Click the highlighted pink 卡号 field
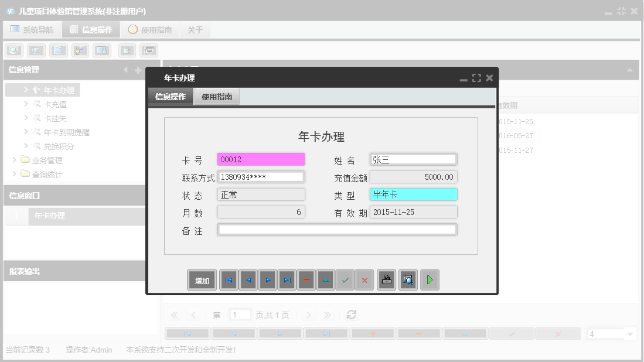644x362 pixels. pos(261,159)
